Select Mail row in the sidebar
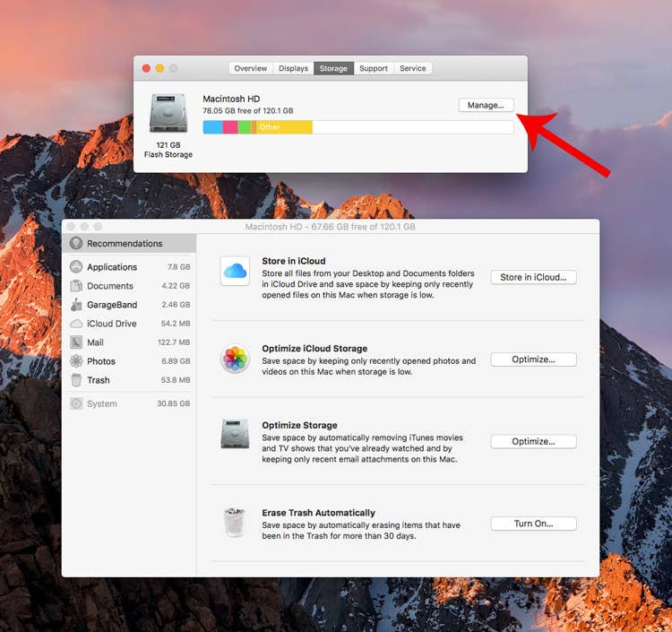Image resolution: width=672 pixels, height=632 pixels. click(129, 342)
